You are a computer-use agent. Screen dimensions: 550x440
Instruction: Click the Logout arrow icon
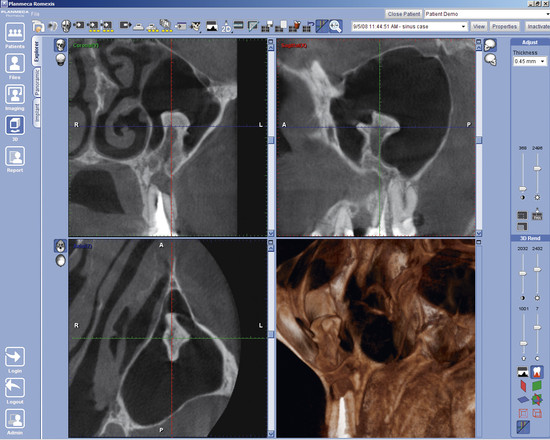(x=15, y=388)
